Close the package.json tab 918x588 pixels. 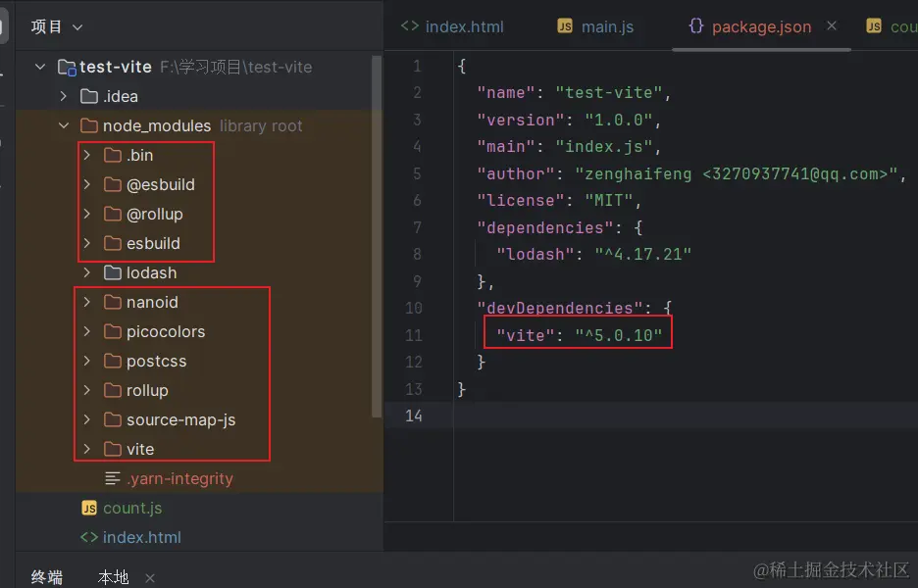click(x=832, y=25)
